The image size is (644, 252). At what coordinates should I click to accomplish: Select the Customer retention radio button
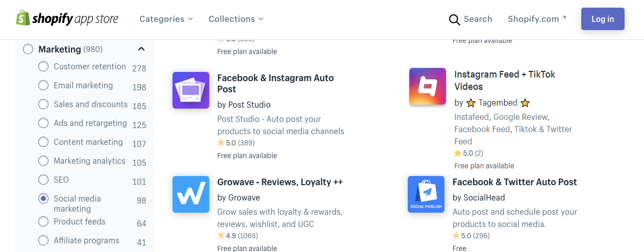pos(43,66)
